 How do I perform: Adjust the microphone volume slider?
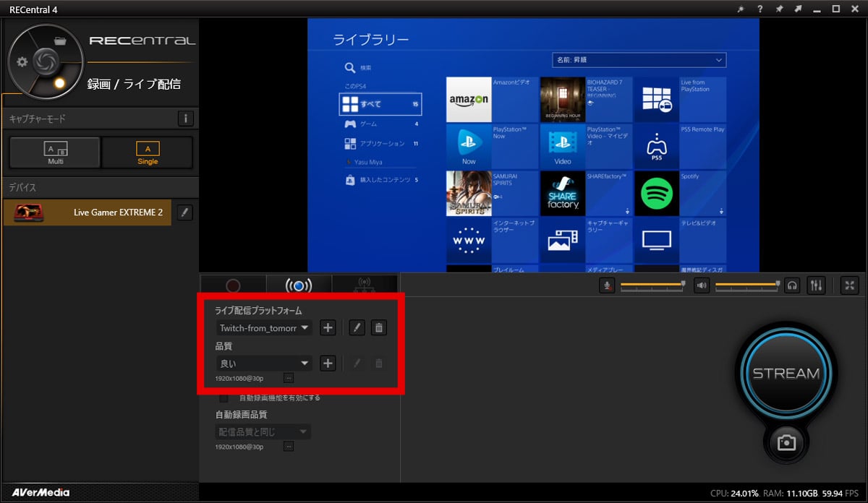pyautogui.click(x=652, y=285)
